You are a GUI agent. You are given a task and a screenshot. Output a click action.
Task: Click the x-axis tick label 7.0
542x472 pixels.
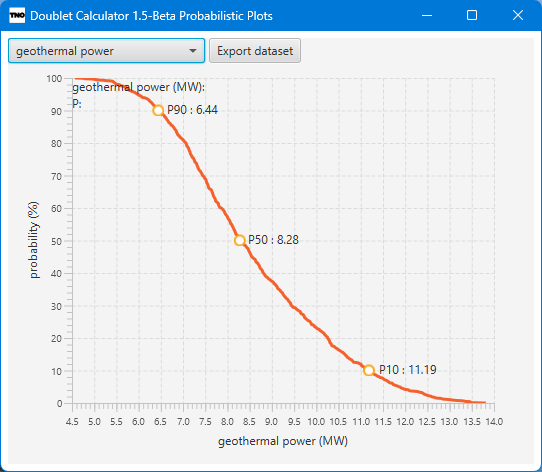point(183,422)
